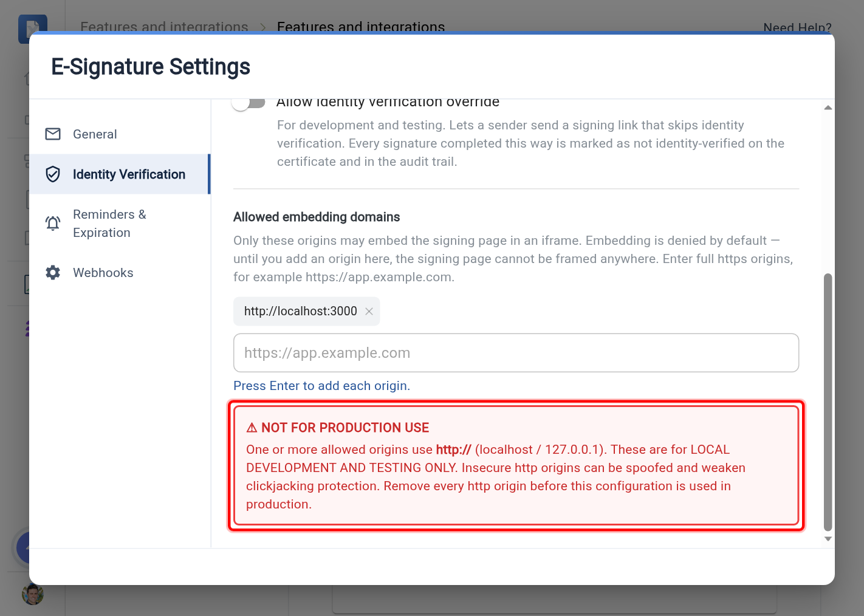Click the gear icon beside Webhooks
864x616 pixels.
coord(53,273)
